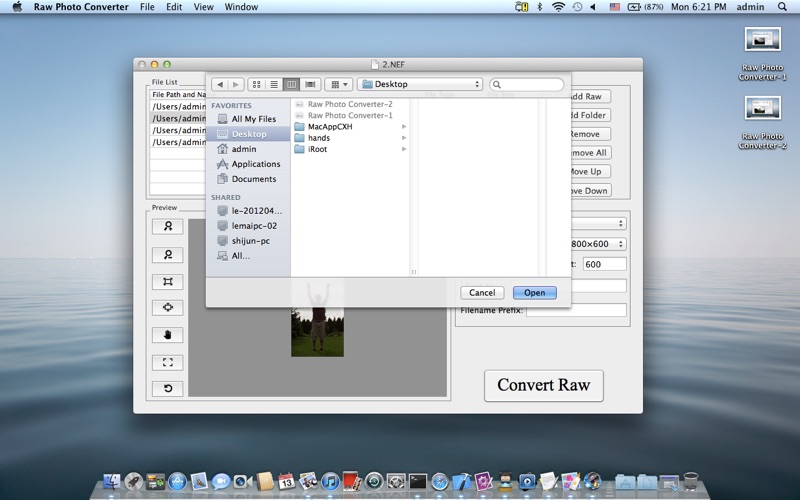Image resolution: width=800 pixels, height=500 pixels.
Task: Open the View menu
Action: [x=204, y=7]
